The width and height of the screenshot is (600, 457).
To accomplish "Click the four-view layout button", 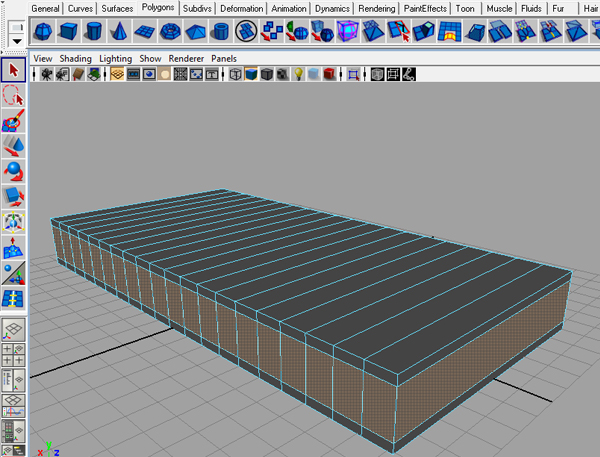I will (x=14, y=356).
